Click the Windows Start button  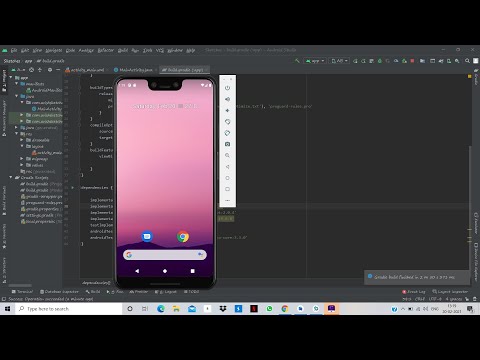tap(7, 309)
